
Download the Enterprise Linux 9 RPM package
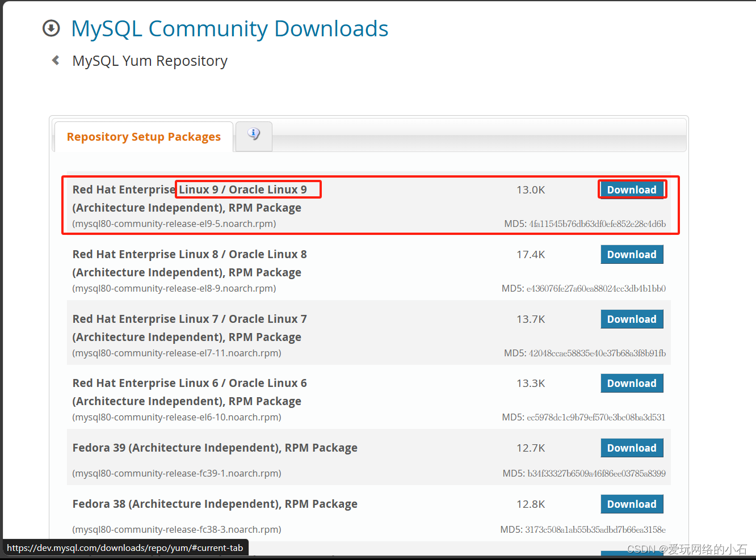[x=632, y=190]
